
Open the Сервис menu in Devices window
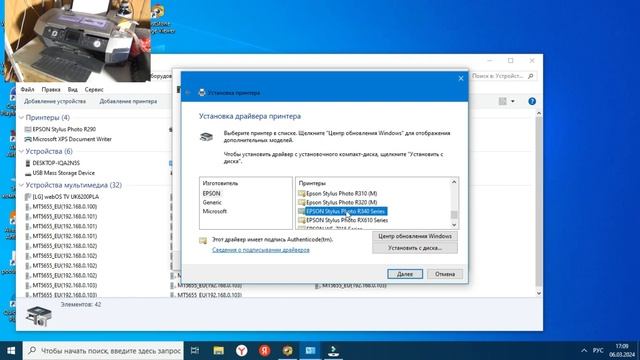pyautogui.click(x=94, y=89)
